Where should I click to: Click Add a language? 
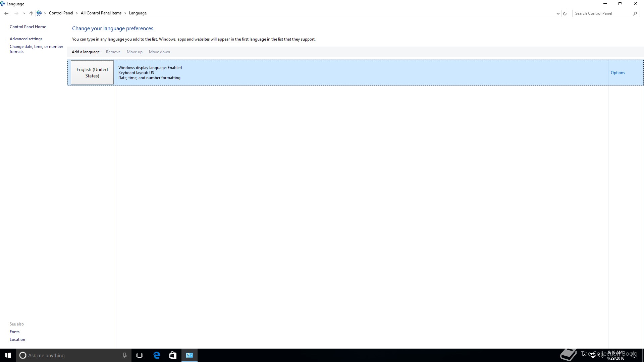tap(86, 52)
